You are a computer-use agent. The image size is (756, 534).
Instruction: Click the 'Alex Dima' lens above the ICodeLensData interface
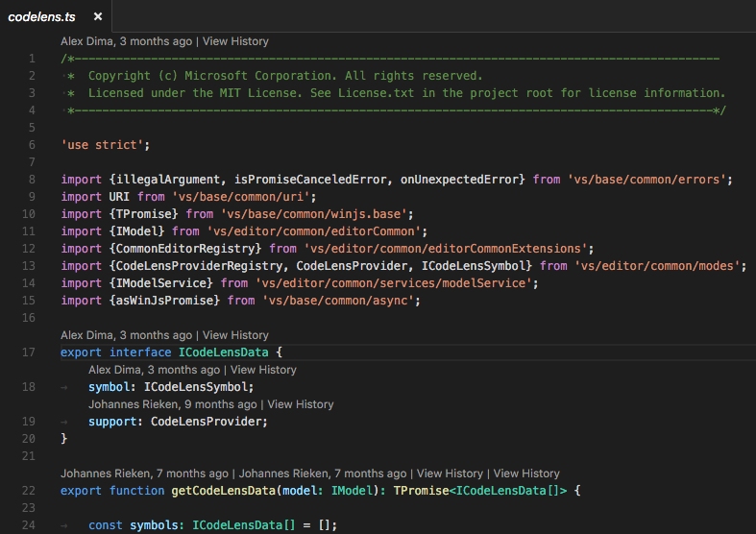point(126,335)
